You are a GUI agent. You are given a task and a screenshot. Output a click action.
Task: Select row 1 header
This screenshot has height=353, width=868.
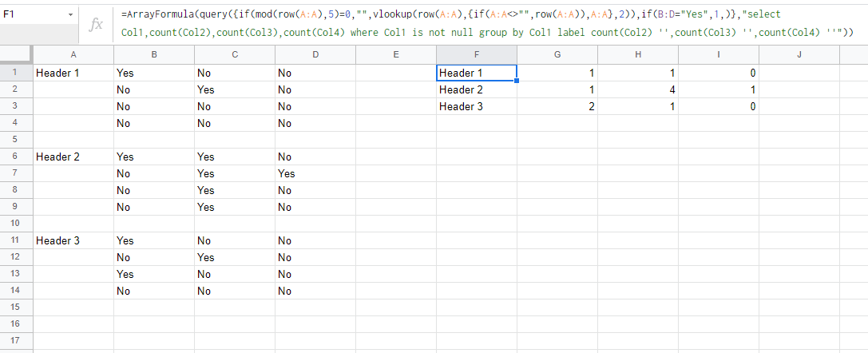point(16,73)
